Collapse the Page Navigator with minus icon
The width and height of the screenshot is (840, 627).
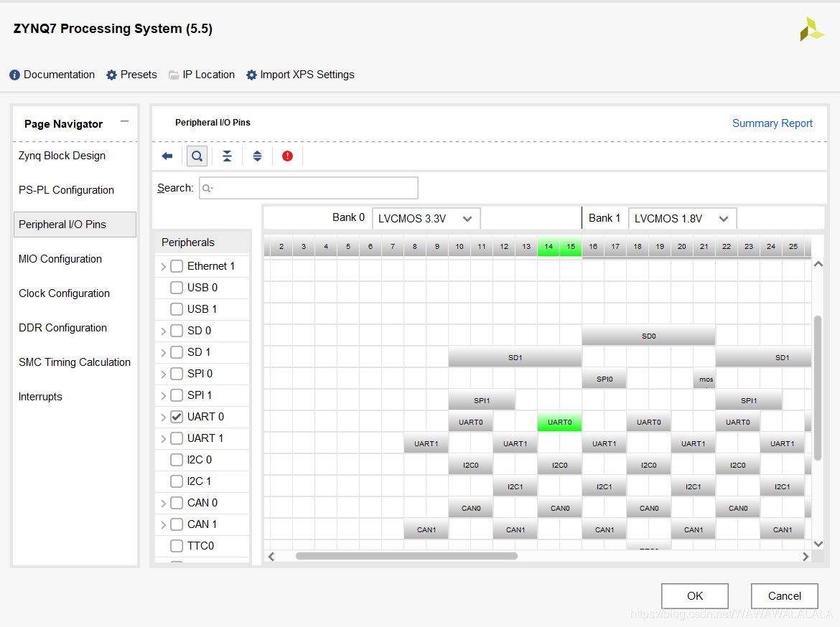(x=125, y=121)
